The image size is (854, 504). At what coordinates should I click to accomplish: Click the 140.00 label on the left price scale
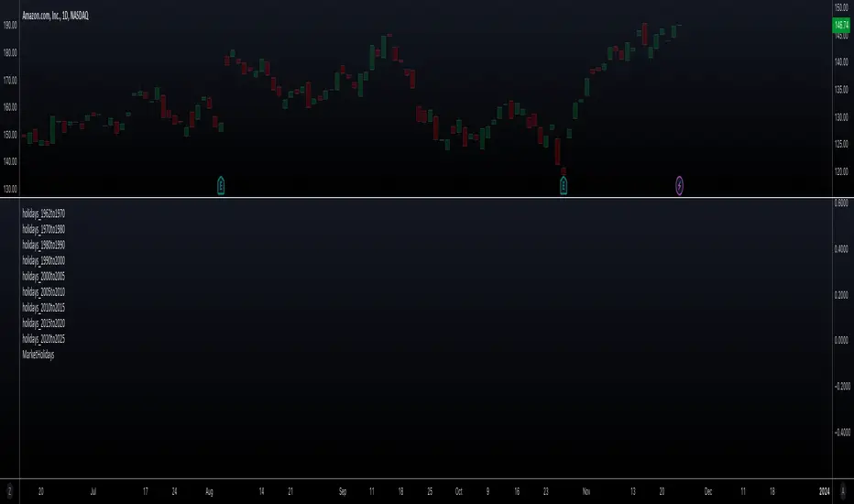coord(10,162)
